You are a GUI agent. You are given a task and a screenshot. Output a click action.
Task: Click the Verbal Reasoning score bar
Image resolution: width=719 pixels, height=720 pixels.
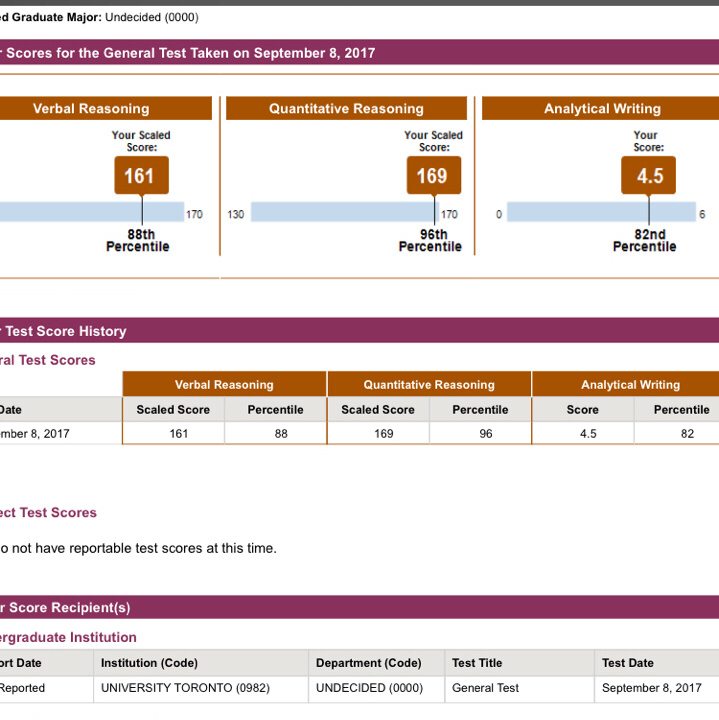[92, 212]
